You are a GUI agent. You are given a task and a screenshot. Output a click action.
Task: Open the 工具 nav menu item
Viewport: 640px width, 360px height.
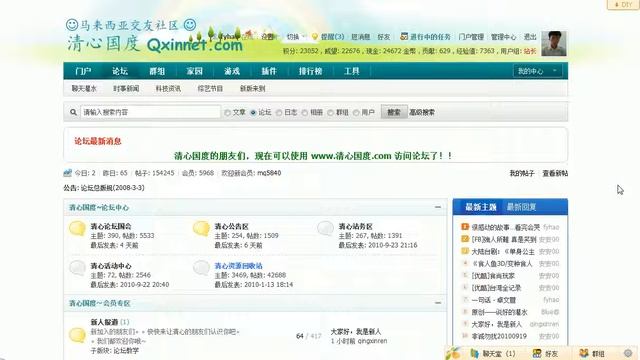pos(351,71)
